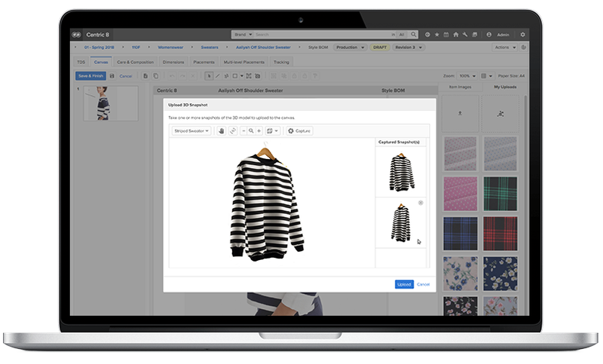Cancel the Upload 3D Snapshot dialog
Viewport: 603px width, 364px height.
click(424, 284)
